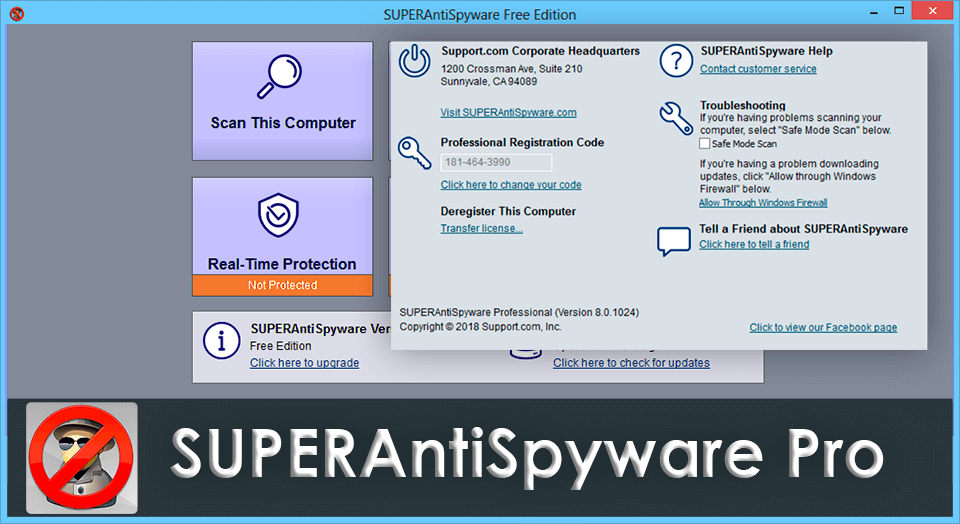The width and height of the screenshot is (960, 524).
Task: Click here to change your code link
Action: [x=510, y=185]
